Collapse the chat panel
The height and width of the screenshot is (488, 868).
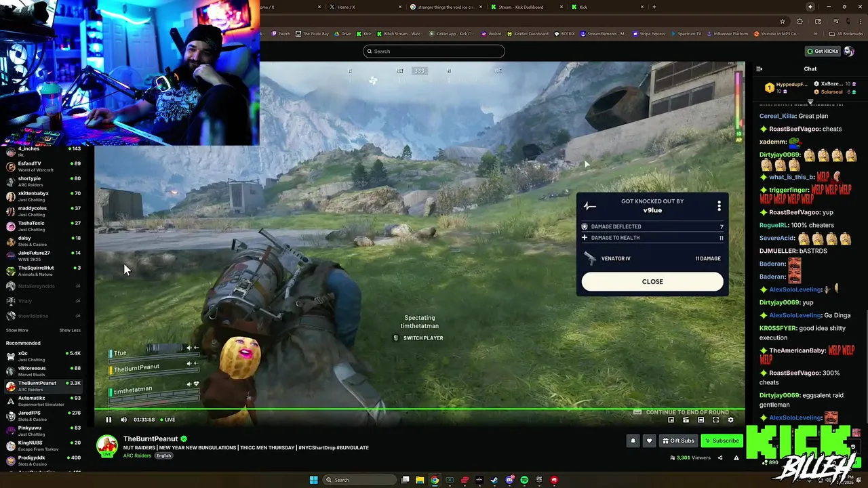[759, 68]
